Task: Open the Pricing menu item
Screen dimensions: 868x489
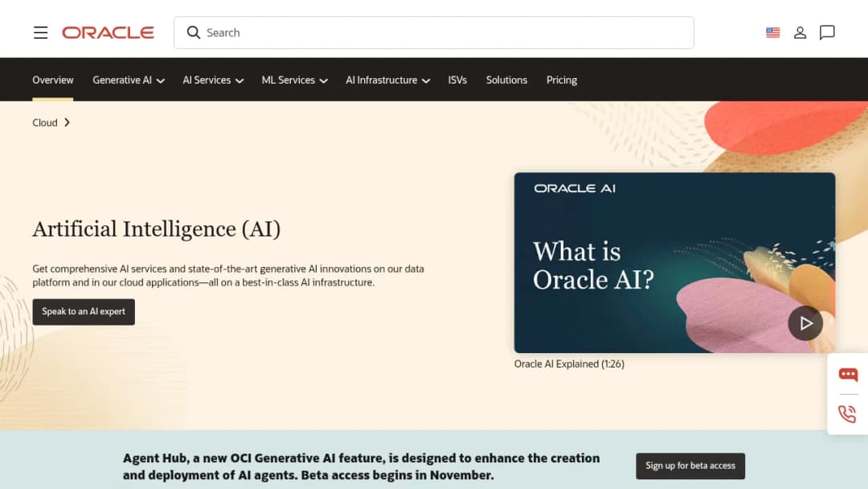Action: click(562, 80)
